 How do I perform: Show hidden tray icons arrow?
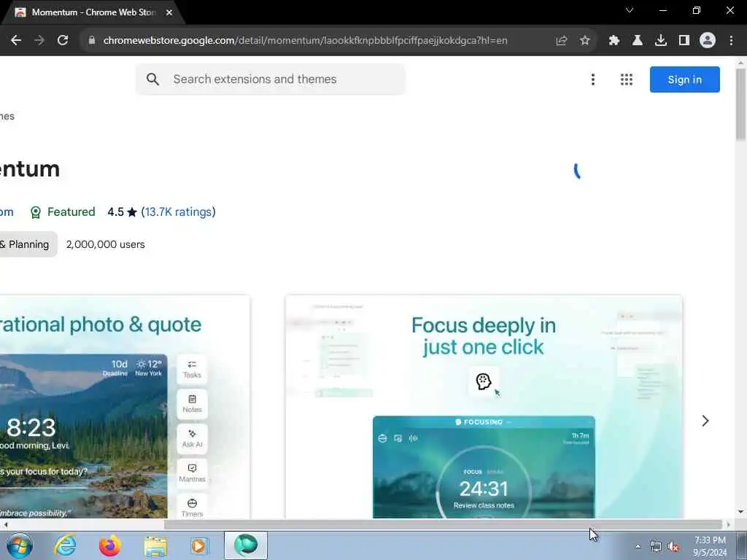click(x=638, y=546)
